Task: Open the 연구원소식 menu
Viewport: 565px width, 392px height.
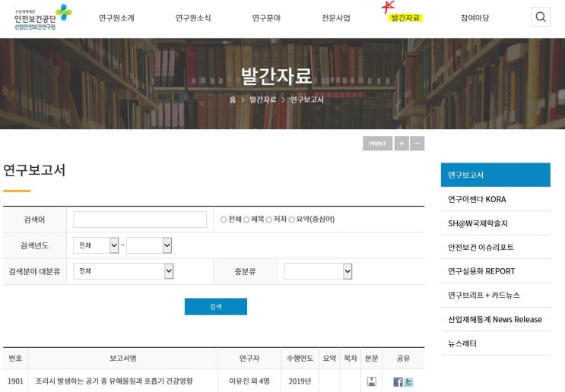Action: (193, 17)
